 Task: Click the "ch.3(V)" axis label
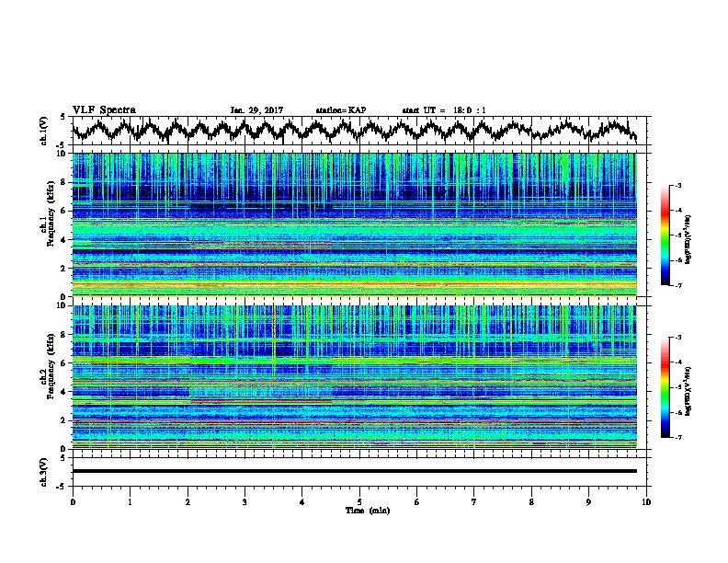43,472
